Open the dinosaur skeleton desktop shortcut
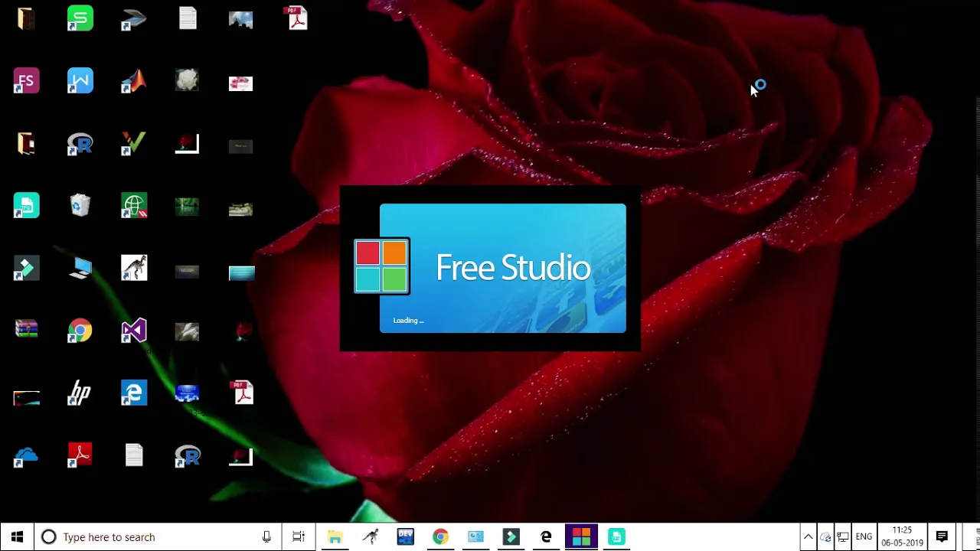Image resolution: width=980 pixels, height=551 pixels. coord(134,269)
